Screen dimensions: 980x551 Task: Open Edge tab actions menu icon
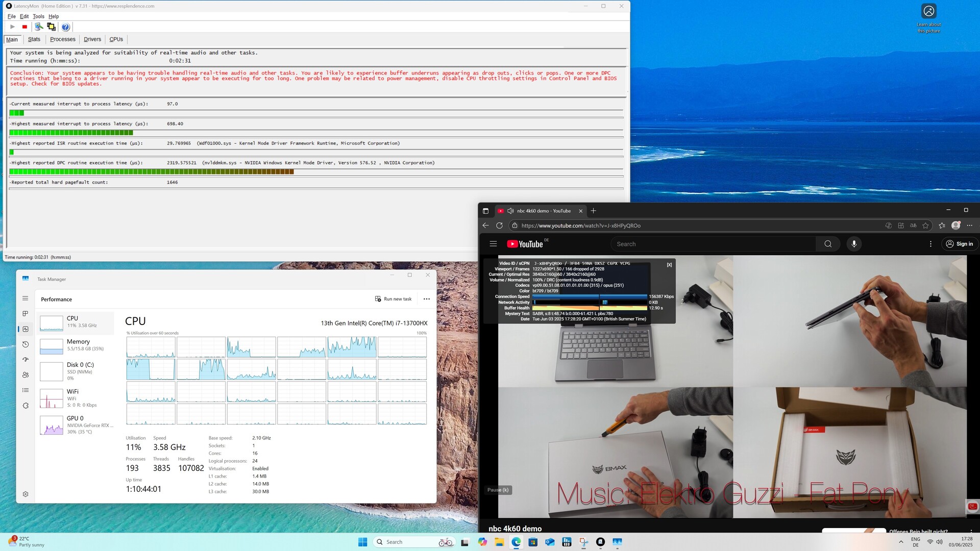485,211
